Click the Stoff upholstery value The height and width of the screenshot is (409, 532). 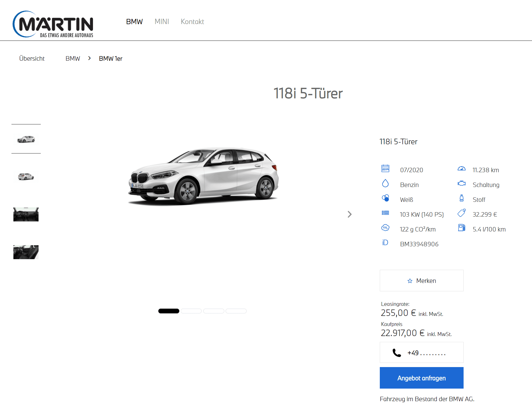click(479, 200)
